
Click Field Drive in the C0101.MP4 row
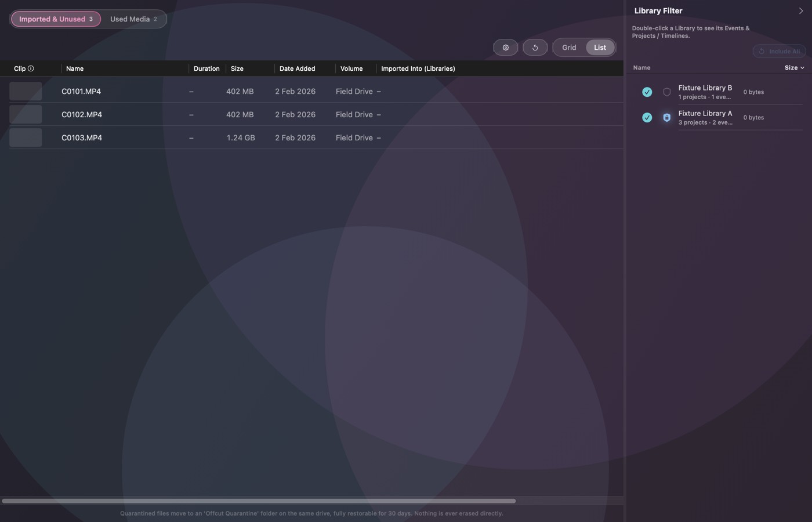pyautogui.click(x=354, y=92)
